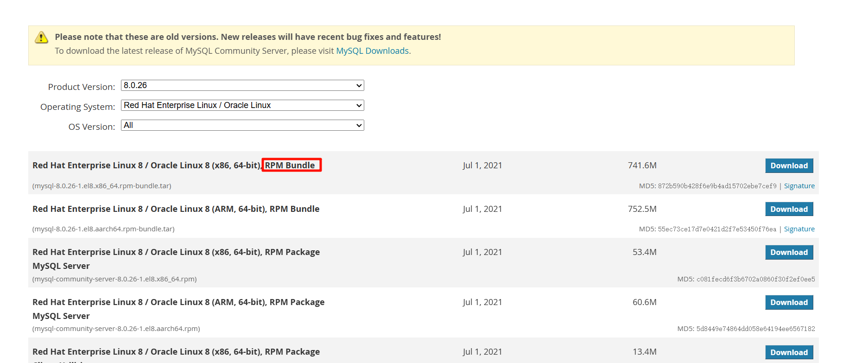
Task: Open Signature link for the x86 RPM bundle
Action: point(799,186)
